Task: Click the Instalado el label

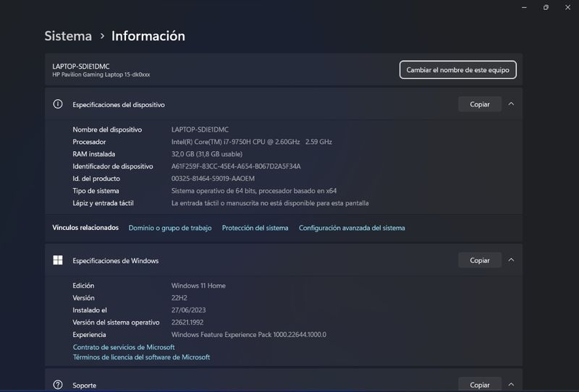Action: 89,310
